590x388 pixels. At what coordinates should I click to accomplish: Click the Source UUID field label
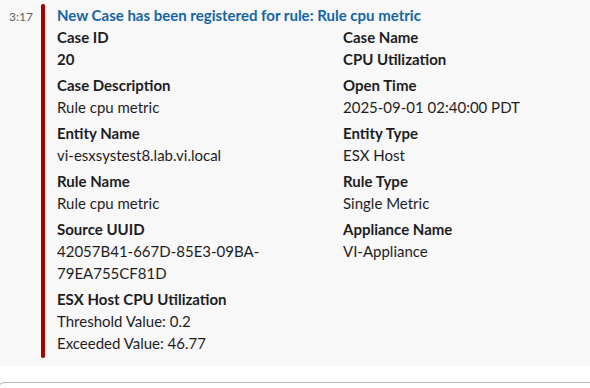click(100, 230)
